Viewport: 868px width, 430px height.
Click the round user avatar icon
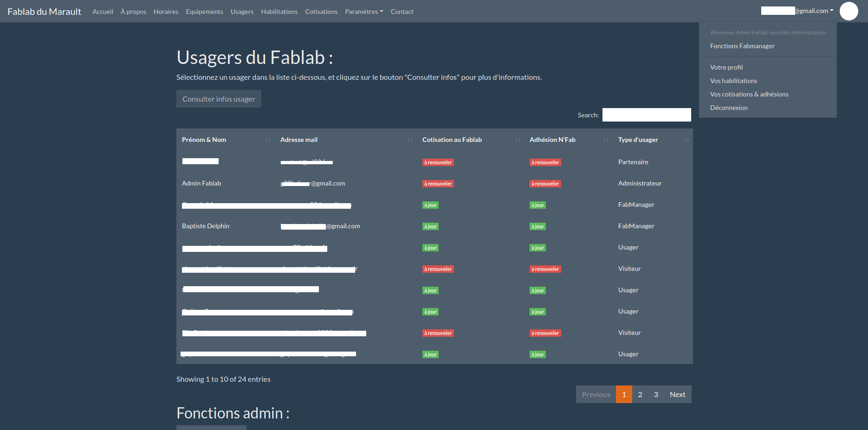point(849,11)
